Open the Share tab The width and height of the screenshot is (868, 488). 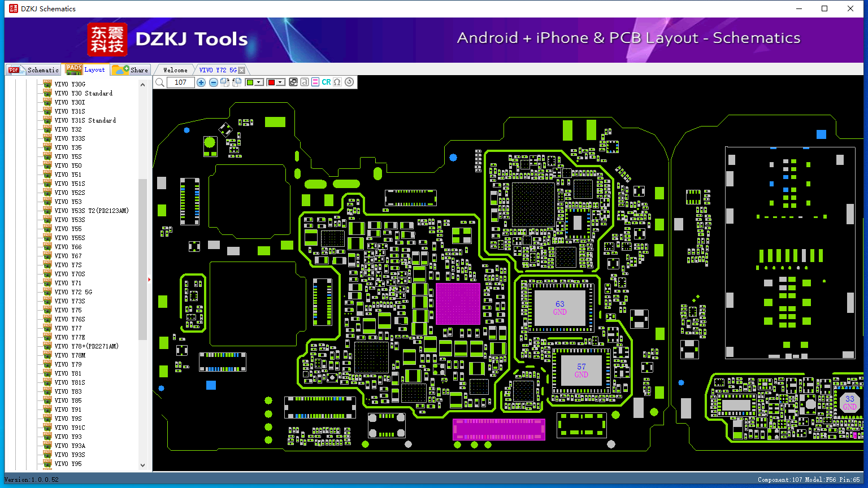tap(130, 69)
